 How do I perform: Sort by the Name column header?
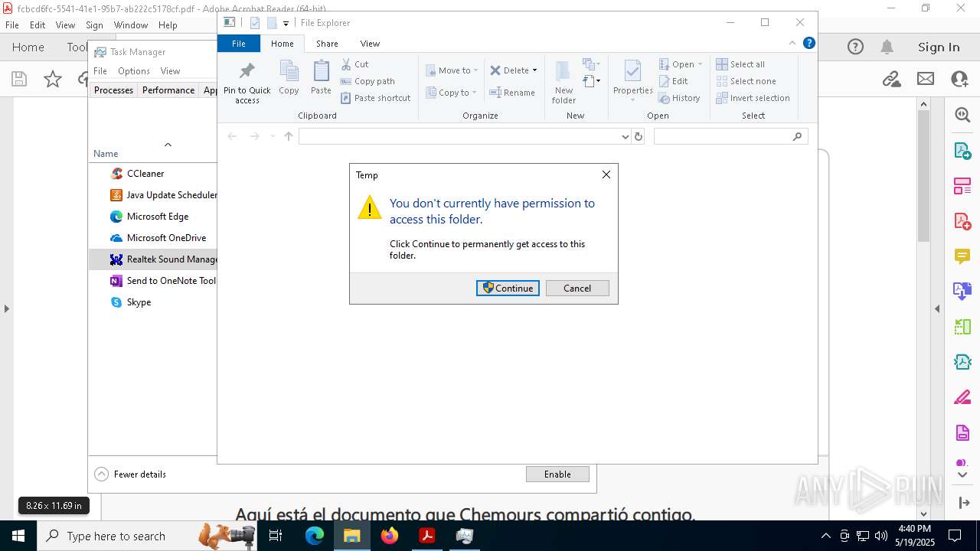click(106, 153)
